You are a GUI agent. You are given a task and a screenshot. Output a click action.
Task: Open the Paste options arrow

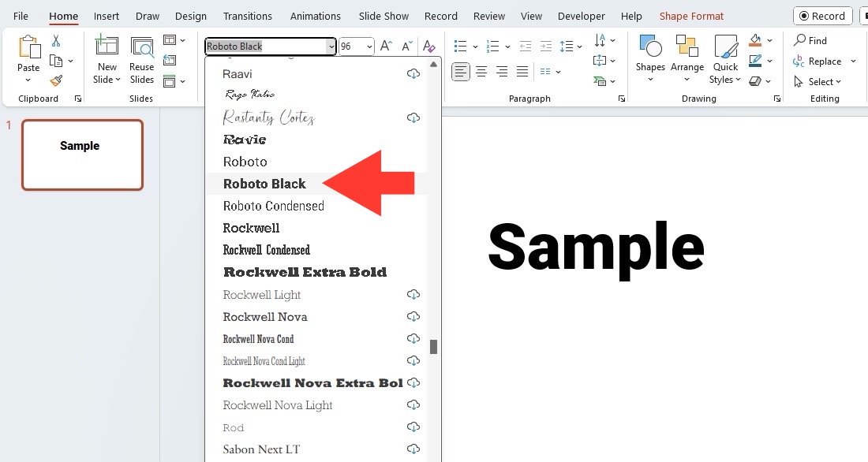pos(28,80)
